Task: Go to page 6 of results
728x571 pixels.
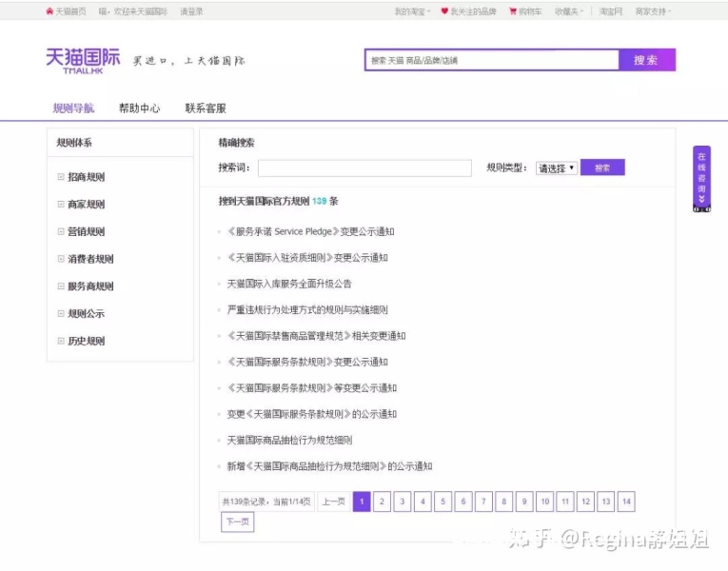Action: [x=463, y=502]
